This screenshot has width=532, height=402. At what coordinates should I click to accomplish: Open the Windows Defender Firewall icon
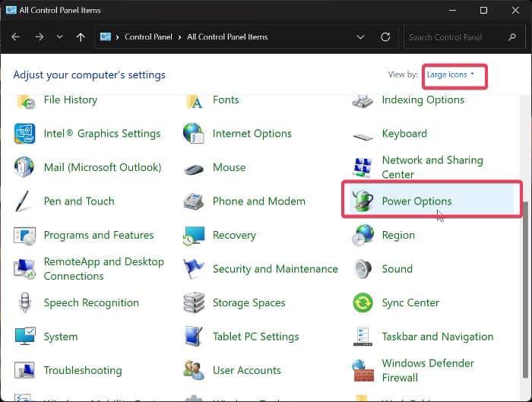point(363,370)
